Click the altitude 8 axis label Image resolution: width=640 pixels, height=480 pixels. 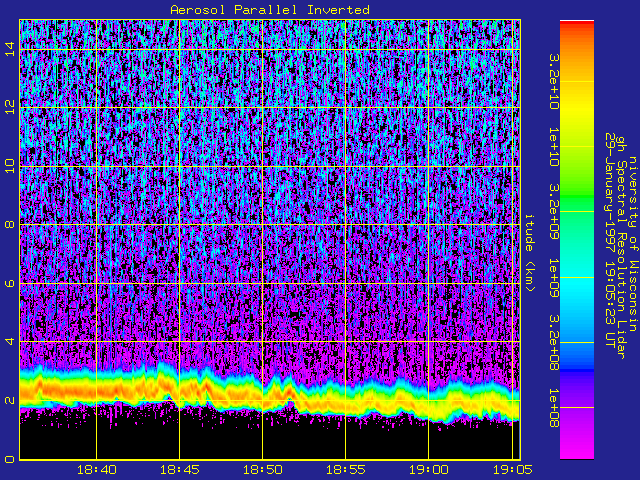[10, 224]
